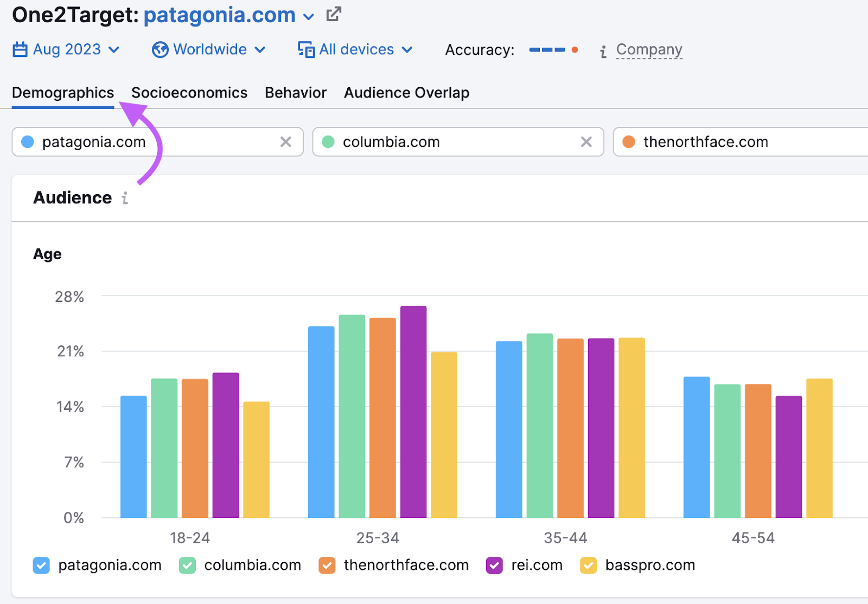The image size is (868, 604).
Task: Open the Aug 2023 date dropdown
Action: (x=114, y=49)
